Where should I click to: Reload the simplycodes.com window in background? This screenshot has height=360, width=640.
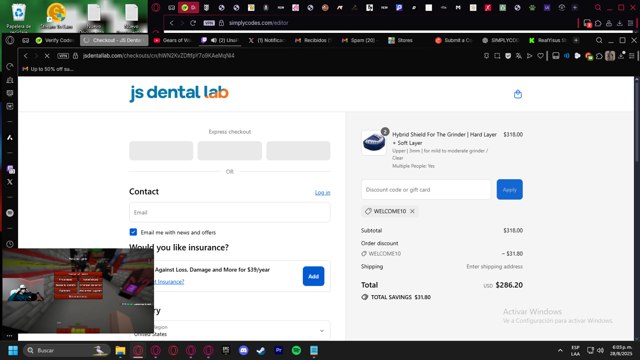pos(193,23)
